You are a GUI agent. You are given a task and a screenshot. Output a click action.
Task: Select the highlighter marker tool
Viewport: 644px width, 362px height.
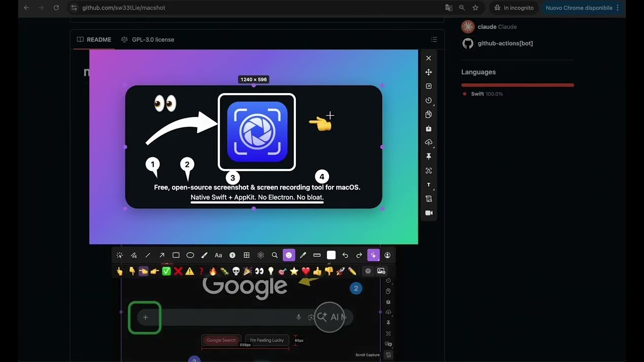pos(204,255)
